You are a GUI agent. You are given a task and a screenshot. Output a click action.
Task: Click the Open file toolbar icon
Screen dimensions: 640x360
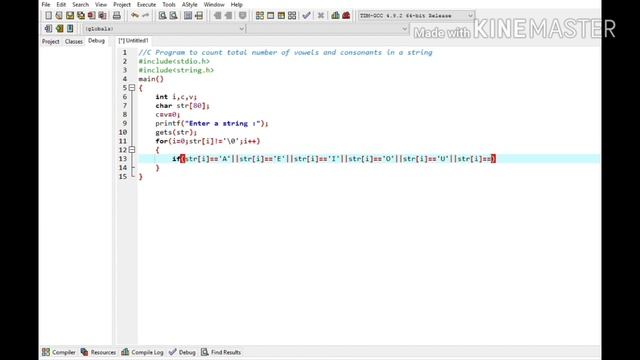[x=59, y=16]
